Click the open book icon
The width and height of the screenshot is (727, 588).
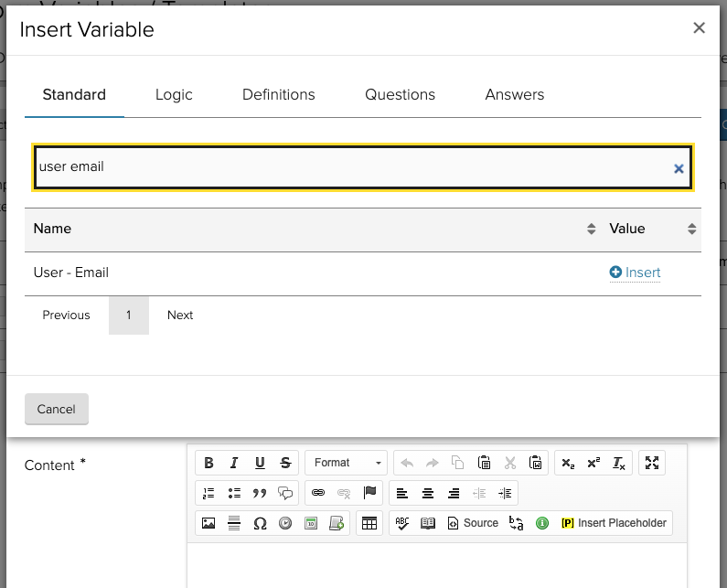tap(427, 523)
